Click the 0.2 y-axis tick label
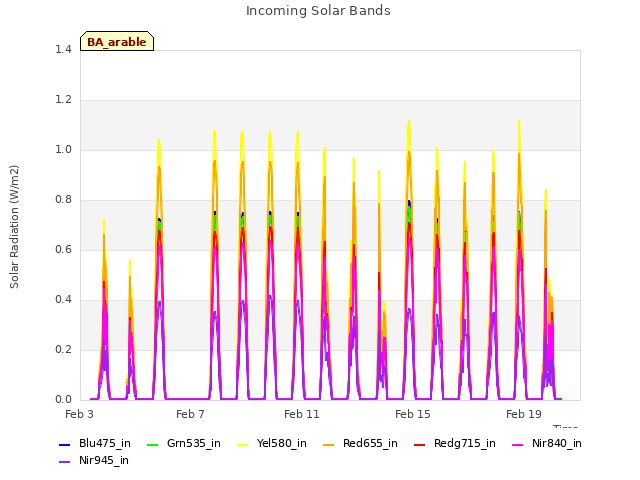640x480 pixels. point(63,350)
